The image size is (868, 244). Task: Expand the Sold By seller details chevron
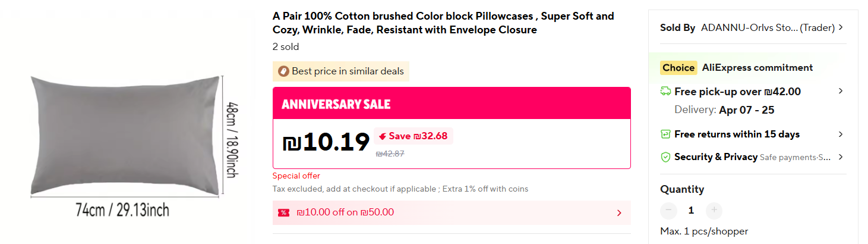(841, 27)
